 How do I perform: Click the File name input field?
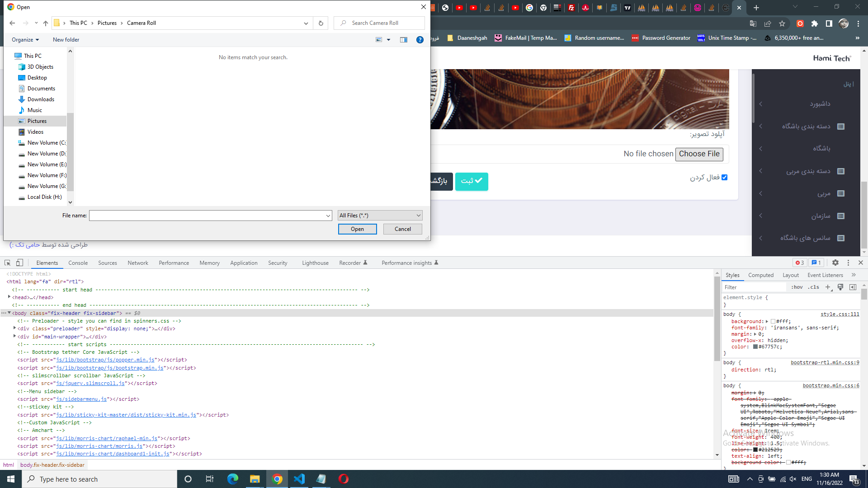(x=207, y=216)
